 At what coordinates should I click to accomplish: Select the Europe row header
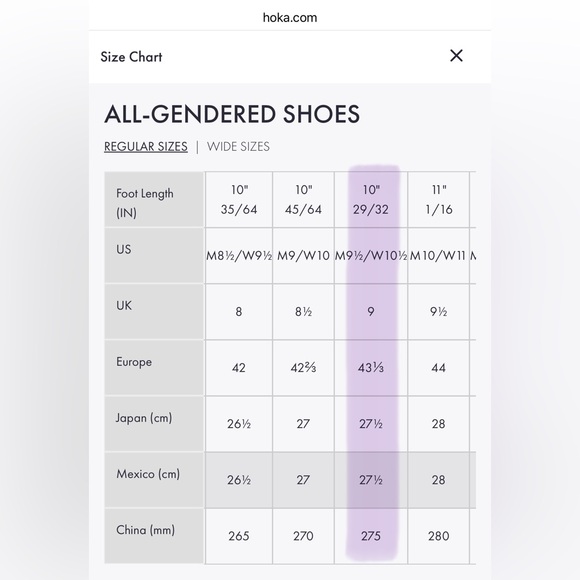pyautogui.click(x=154, y=368)
